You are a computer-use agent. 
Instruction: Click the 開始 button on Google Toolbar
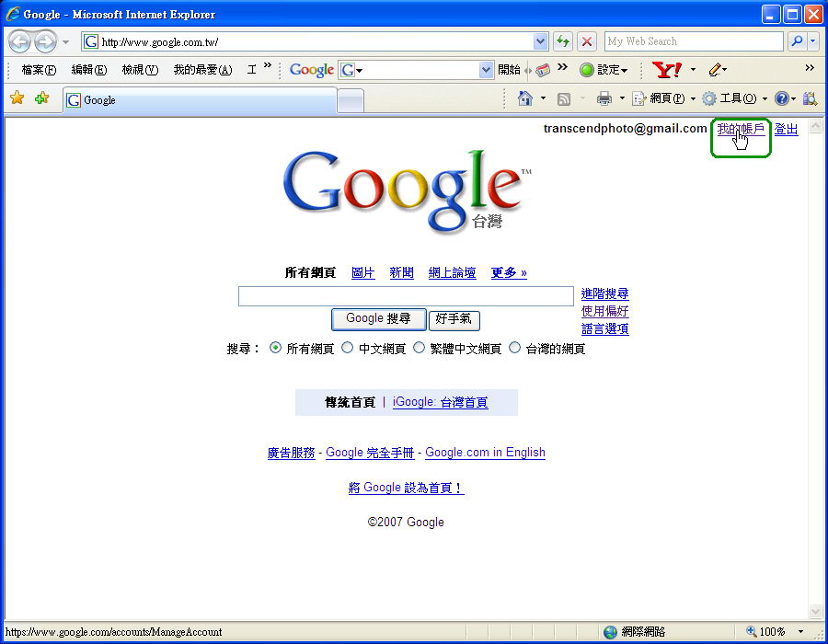click(x=509, y=70)
